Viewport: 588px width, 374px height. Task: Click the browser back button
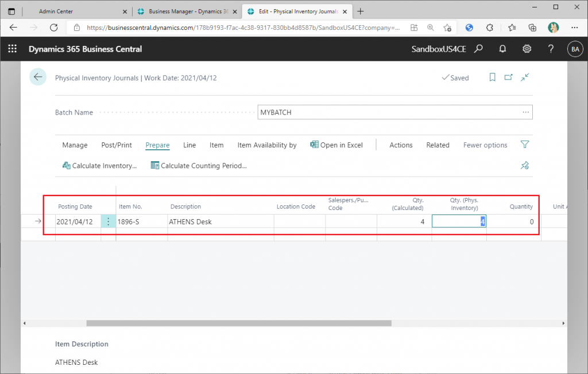click(x=14, y=28)
